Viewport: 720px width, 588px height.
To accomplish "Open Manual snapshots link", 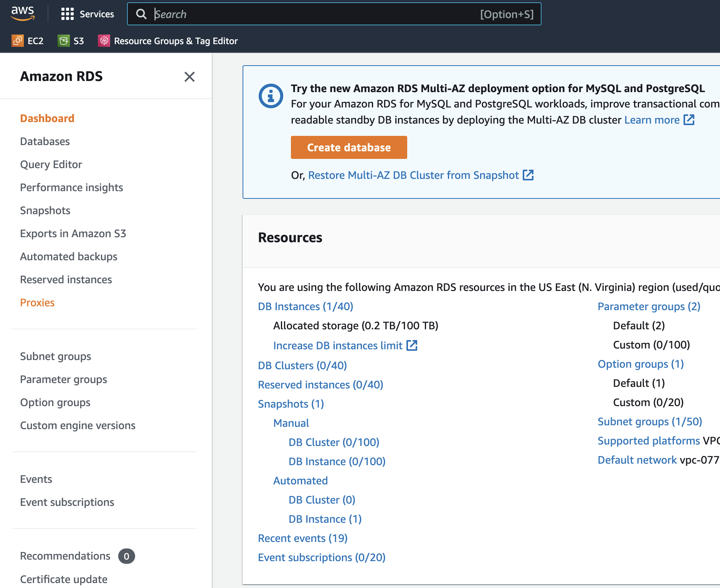I will [x=291, y=423].
